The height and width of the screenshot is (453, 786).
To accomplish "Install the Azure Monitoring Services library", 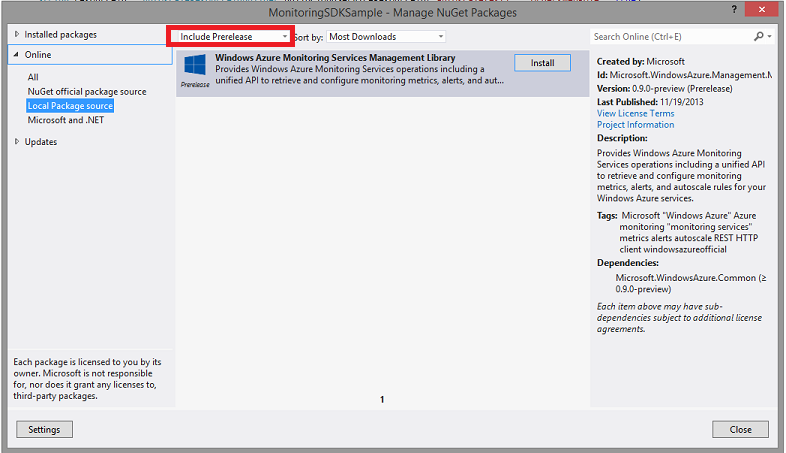I will (x=542, y=63).
